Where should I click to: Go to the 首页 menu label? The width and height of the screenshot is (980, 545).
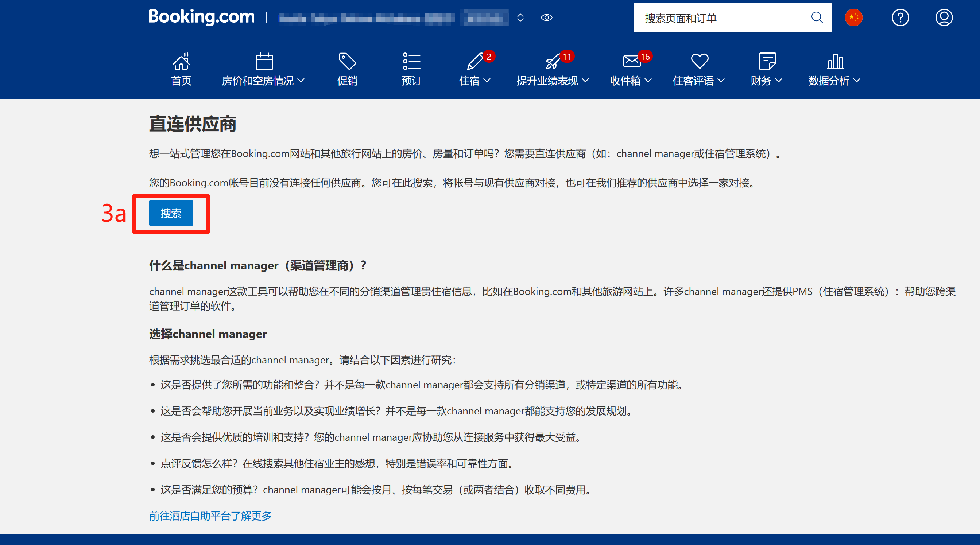click(x=181, y=81)
